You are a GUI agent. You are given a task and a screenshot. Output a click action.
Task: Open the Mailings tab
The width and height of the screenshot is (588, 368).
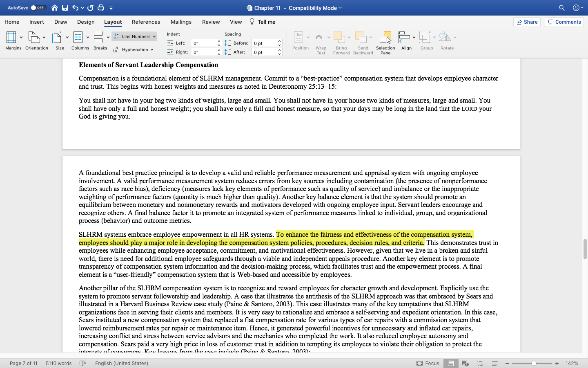(181, 22)
